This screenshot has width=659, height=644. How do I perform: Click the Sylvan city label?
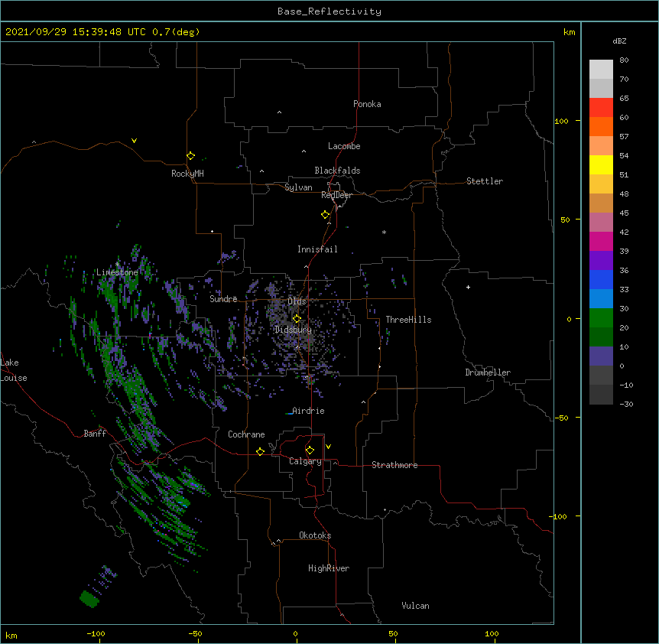[x=298, y=187]
